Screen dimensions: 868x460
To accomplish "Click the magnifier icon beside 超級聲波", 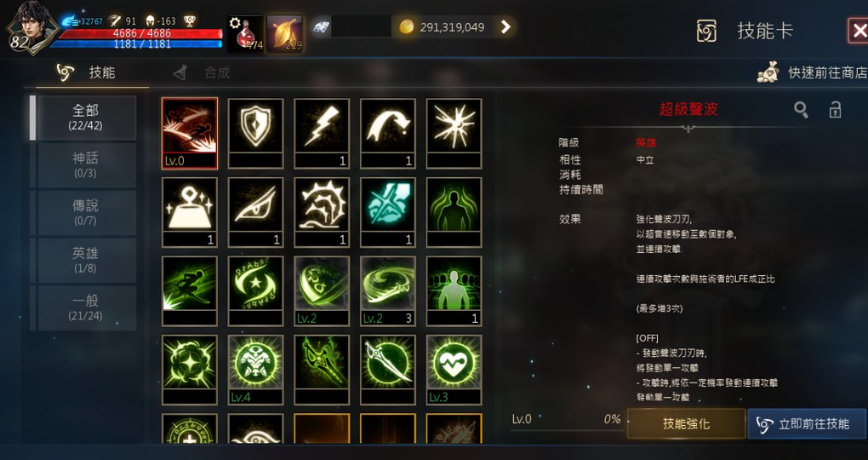I will 801,110.
